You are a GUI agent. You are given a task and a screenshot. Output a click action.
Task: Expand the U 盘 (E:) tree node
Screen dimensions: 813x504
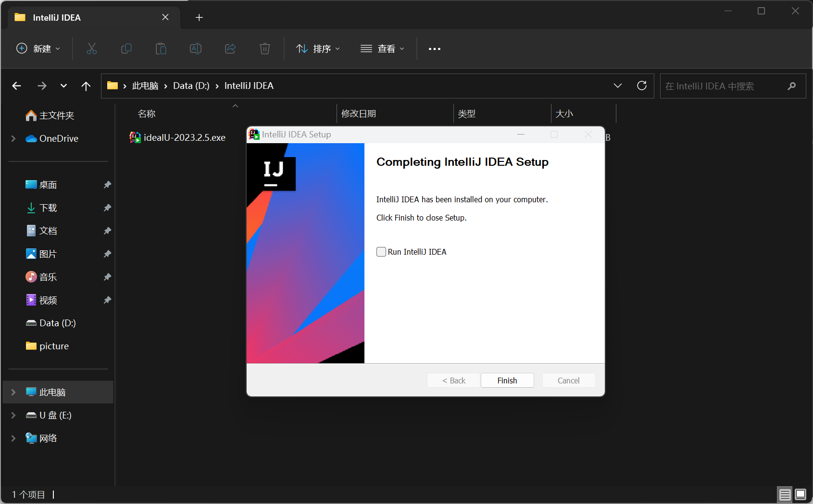[13, 415]
